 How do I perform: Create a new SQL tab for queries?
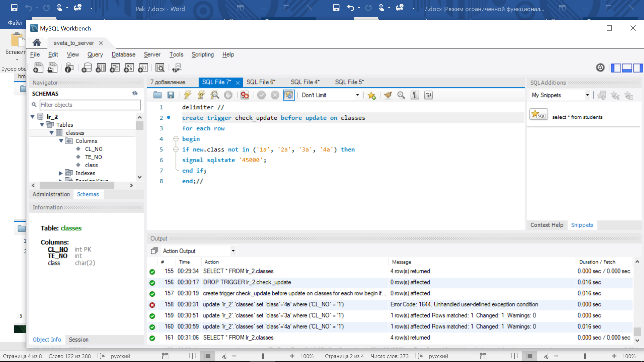click(x=38, y=68)
